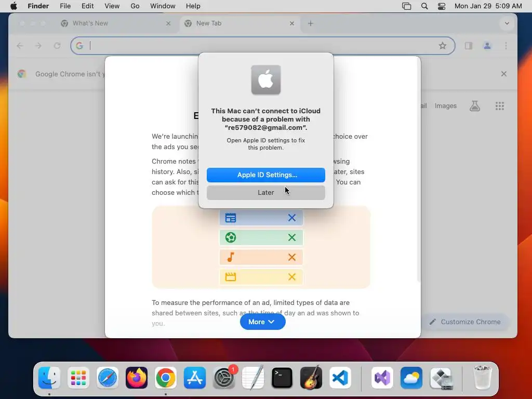Open the Apple menu
532x399 pixels.
click(x=14, y=6)
